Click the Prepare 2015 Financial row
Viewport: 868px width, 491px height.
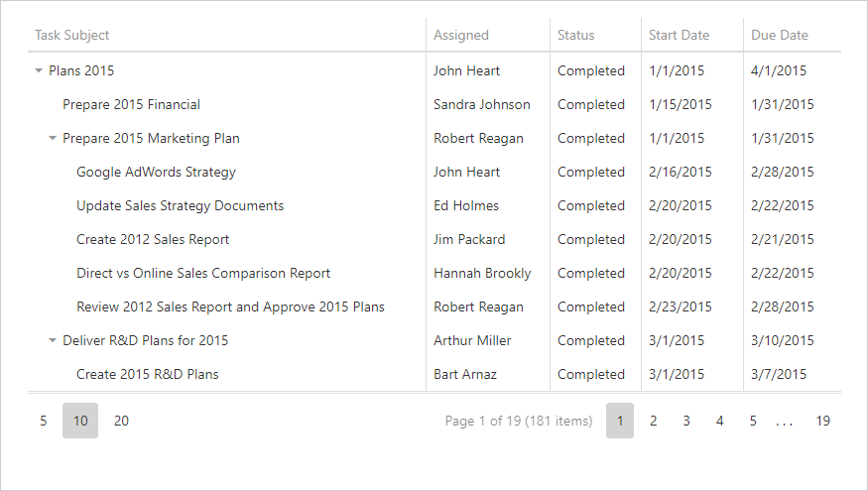click(x=131, y=105)
